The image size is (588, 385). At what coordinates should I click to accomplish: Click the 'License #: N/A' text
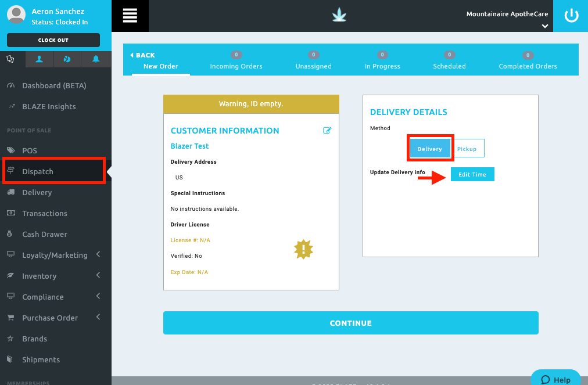point(190,240)
